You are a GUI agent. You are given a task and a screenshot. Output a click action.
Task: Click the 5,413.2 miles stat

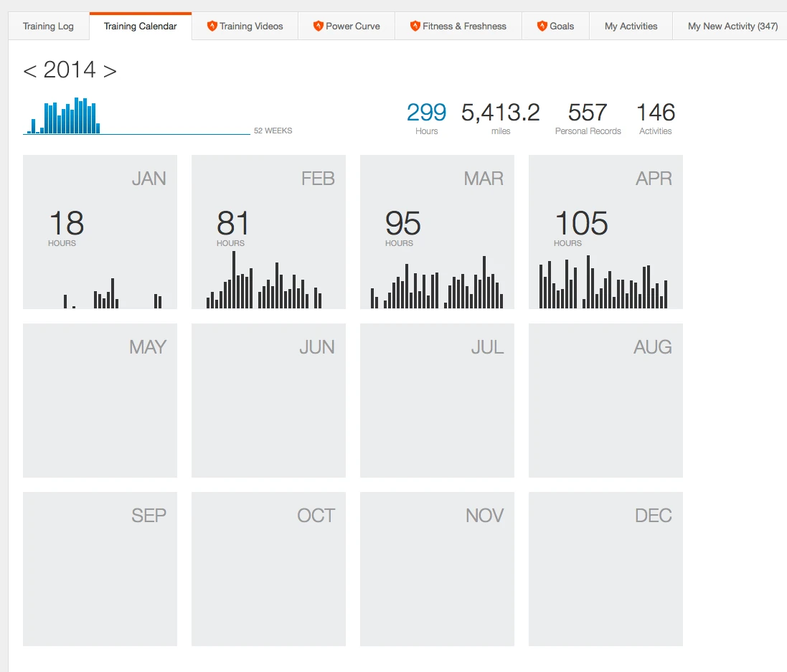(x=500, y=117)
